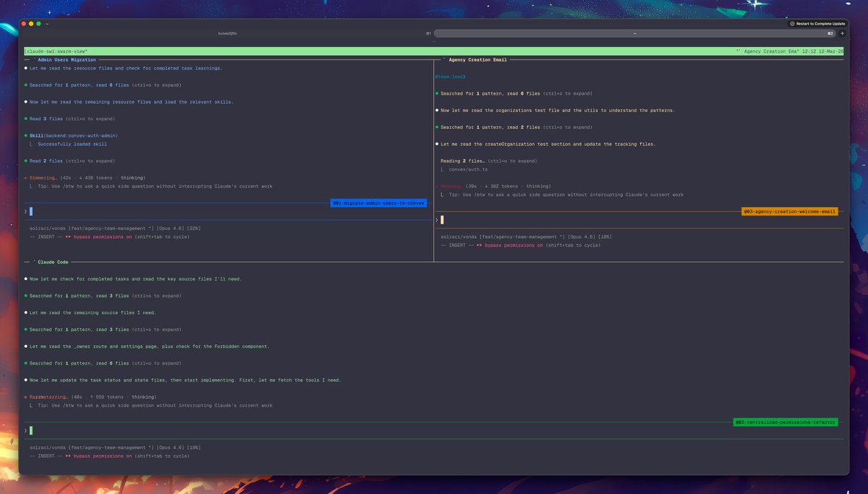Expand 'Read 3 files' in Admin Users Migration pane
The width and height of the screenshot is (868, 494).
pos(72,119)
